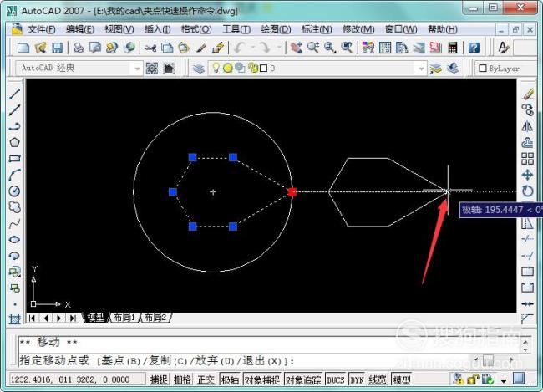Jump to last layout tab arrow
The image size is (543, 392).
click(73, 318)
